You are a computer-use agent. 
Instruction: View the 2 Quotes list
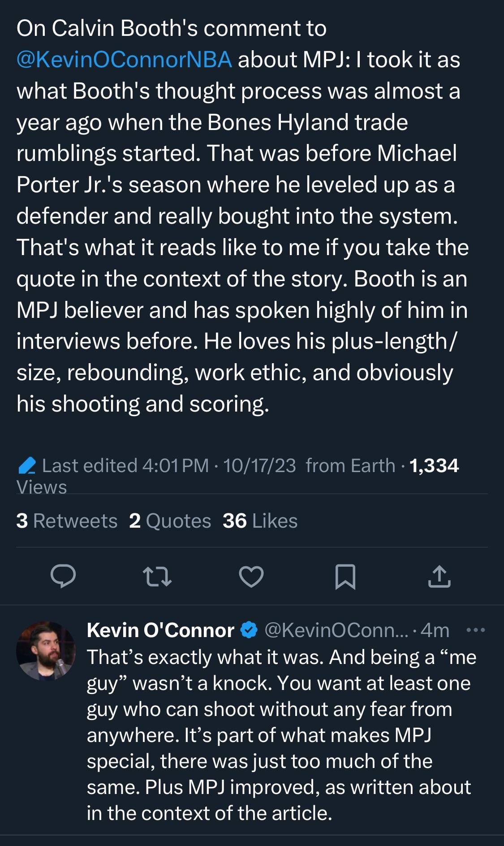[x=170, y=521]
